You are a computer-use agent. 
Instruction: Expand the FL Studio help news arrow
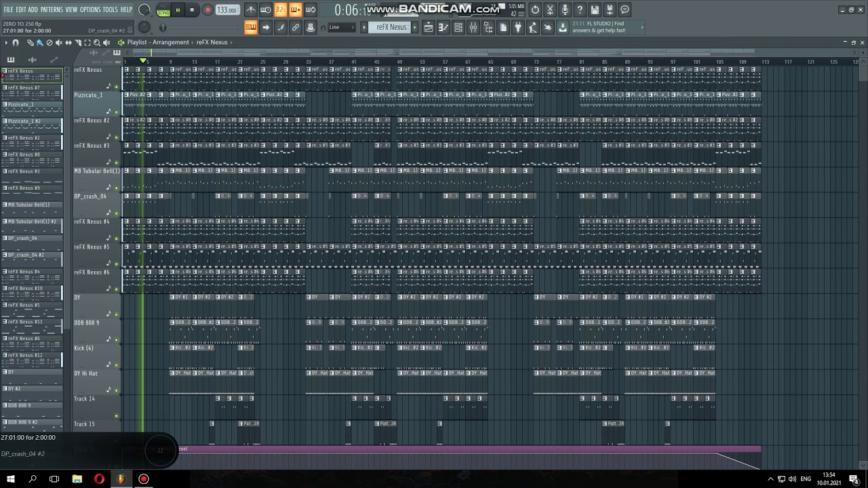(642, 27)
